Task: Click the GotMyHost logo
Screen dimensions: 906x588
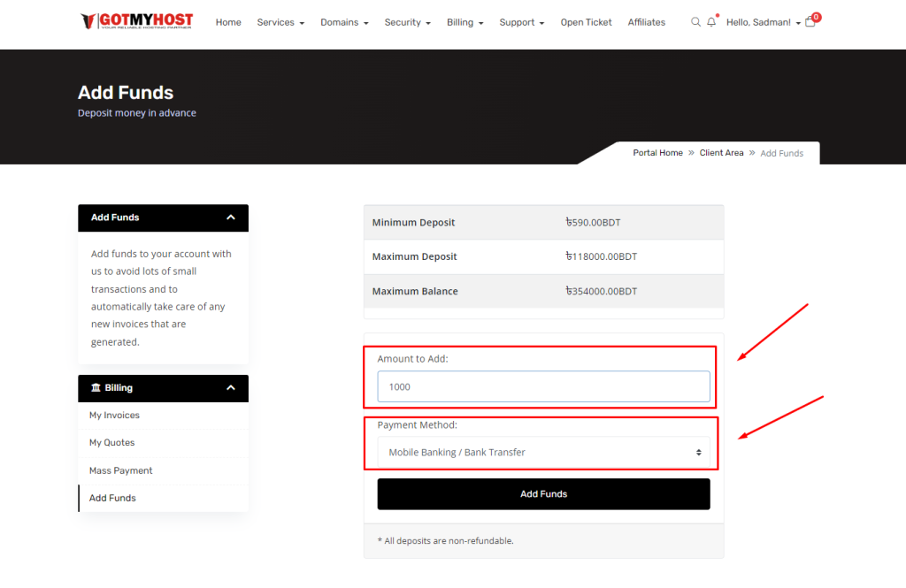Action: point(136,21)
